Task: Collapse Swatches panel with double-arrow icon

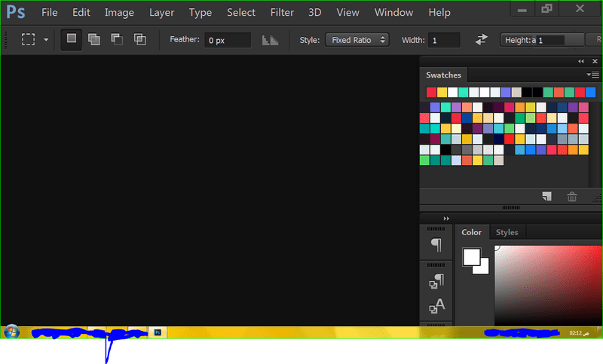Action: pos(581,61)
